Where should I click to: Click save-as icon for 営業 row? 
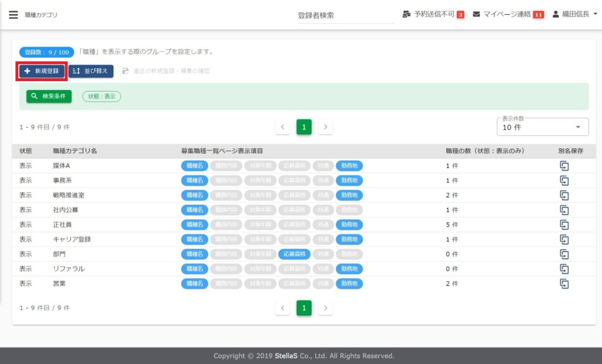point(564,284)
